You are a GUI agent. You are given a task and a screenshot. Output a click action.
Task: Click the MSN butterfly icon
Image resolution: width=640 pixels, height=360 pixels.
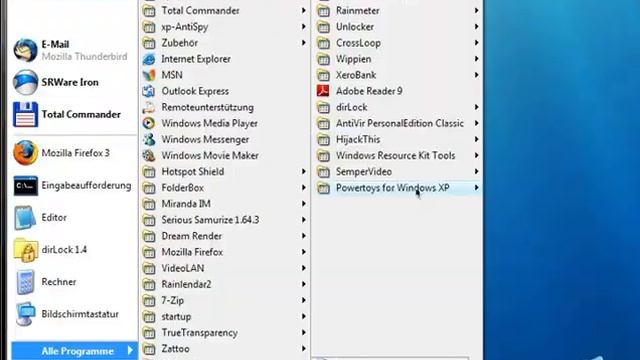149,75
